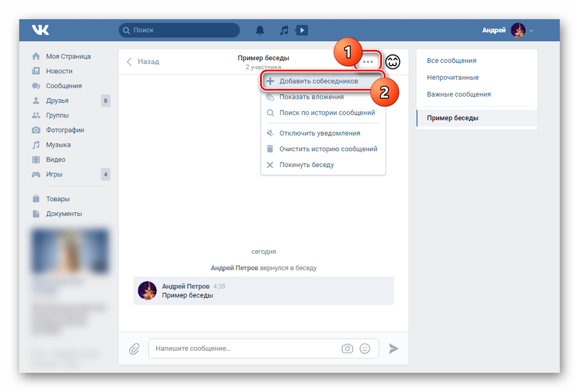Image resolution: width=579 pixels, height=392 pixels.
Task: Choose Покинуть беседу
Action: (x=323, y=165)
